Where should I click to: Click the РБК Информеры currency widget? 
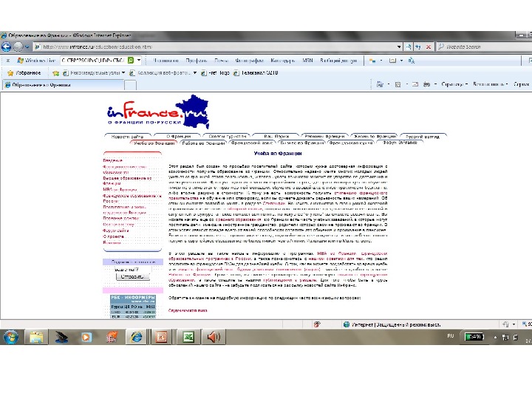[133, 307]
